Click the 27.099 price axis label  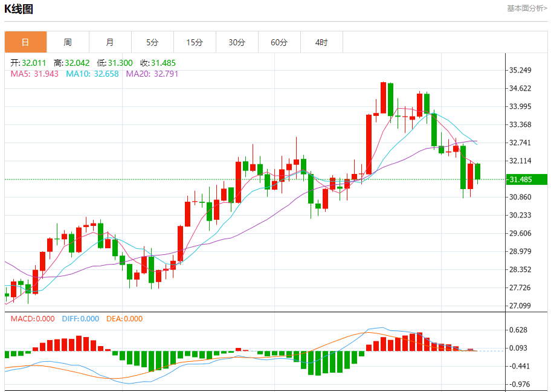(520, 306)
